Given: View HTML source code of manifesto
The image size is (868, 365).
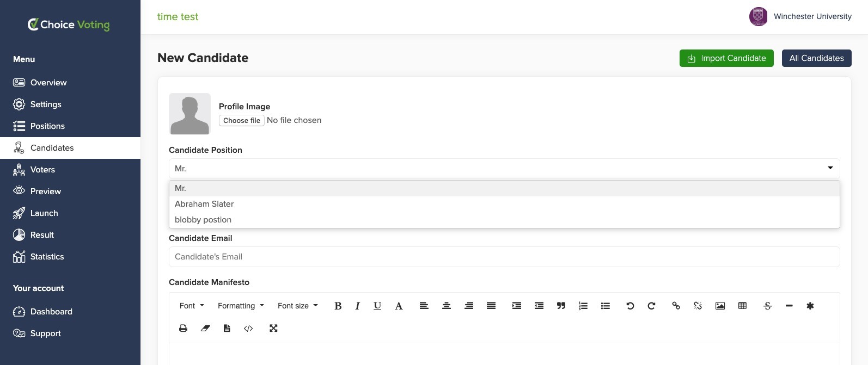Looking at the screenshot, I should pos(248,328).
